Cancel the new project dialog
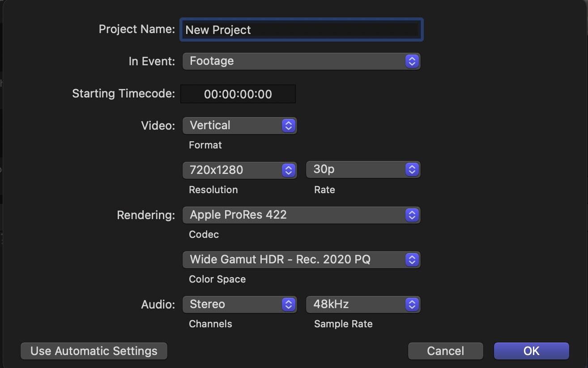The height and width of the screenshot is (368, 588). (445, 351)
